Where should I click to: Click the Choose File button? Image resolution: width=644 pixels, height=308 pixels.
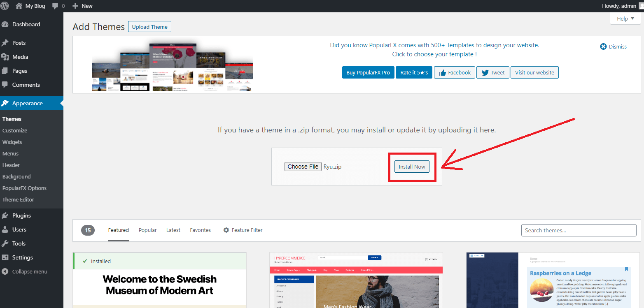(303, 167)
